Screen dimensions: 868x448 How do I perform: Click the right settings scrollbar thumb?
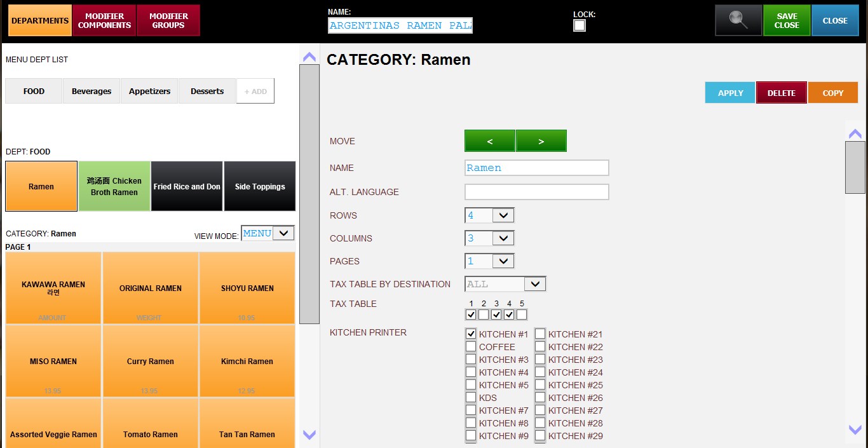pyautogui.click(x=855, y=167)
